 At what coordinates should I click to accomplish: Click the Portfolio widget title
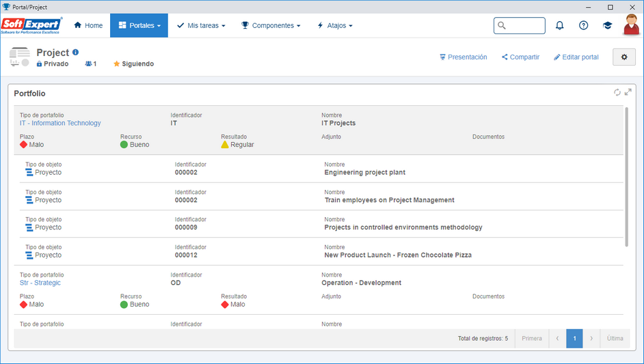pos(29,94)
